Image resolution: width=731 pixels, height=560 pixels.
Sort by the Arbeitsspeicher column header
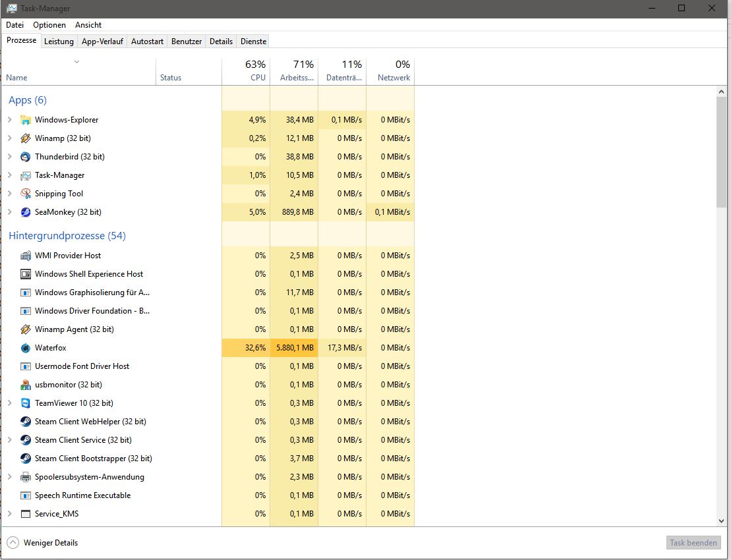tap(294, 70)
